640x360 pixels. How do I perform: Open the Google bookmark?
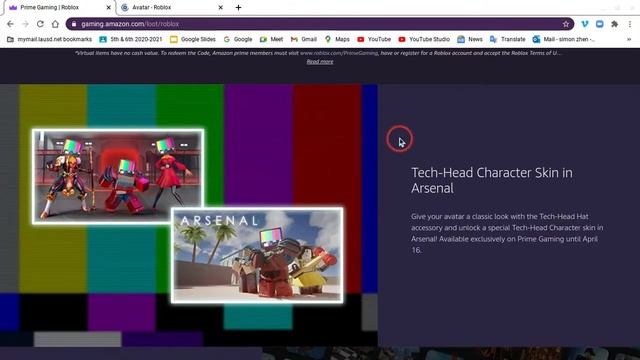pyautogui.click(x=238, y=39)
